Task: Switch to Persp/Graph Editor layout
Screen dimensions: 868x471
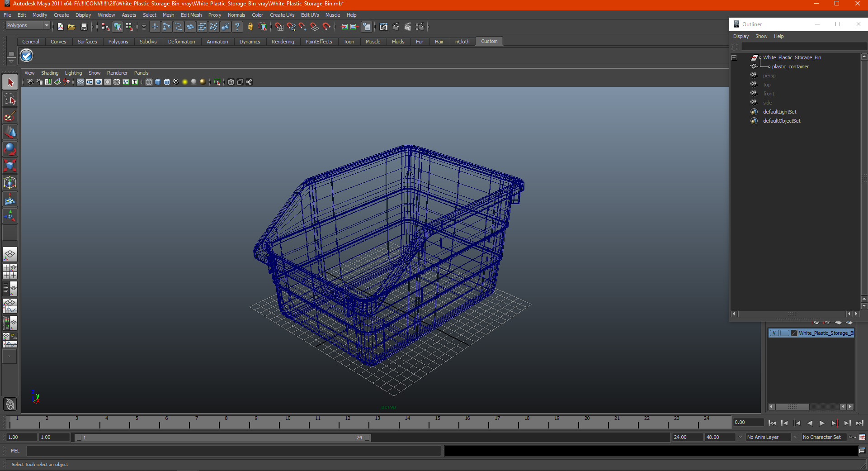Action: click(x=10, y=306)
